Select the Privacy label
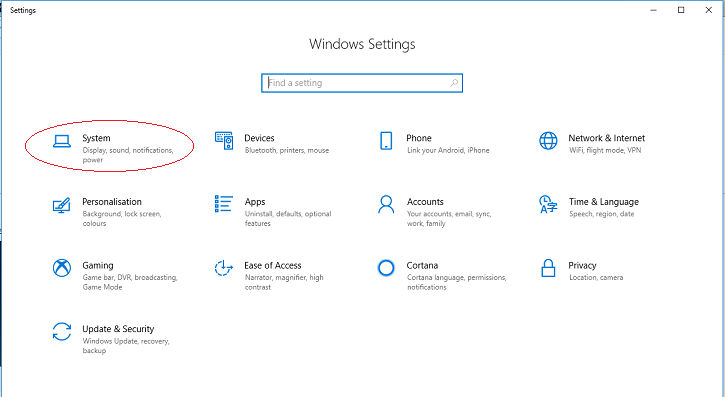The image size is (725, 397). (x=582, y=266)
